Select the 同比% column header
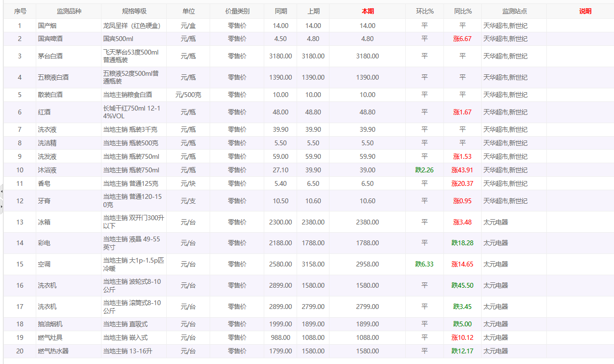Screen dimensions: 614x364 tap(463, 11)
